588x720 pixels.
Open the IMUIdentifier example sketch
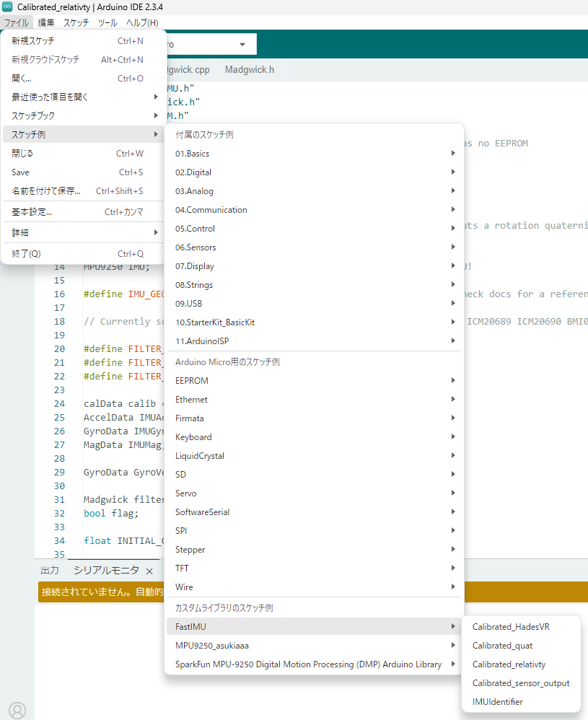pos(498,702)
